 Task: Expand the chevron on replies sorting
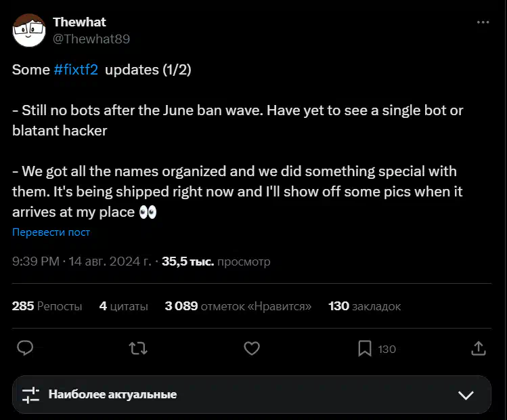pos(466,395)
